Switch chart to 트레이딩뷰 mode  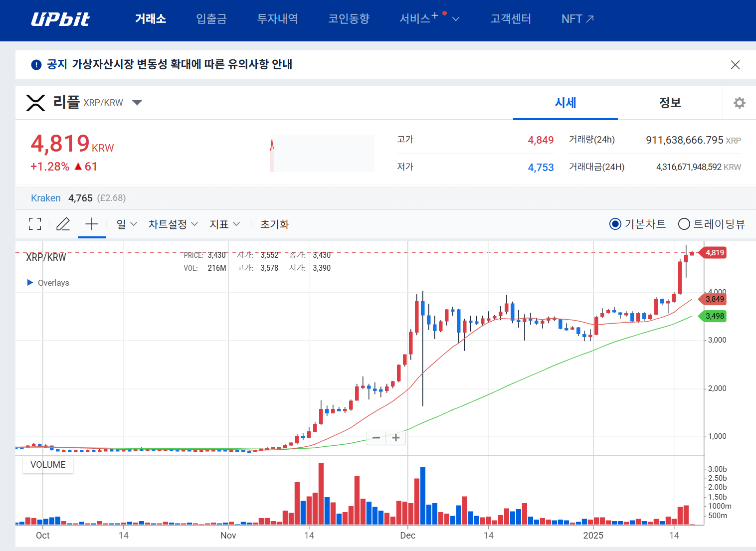(684, 224)
